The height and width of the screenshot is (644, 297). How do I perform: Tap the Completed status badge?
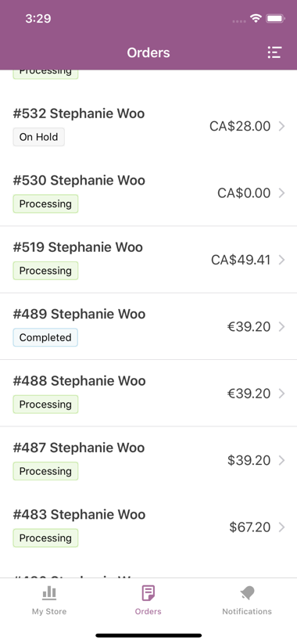(x=45, y=337)
